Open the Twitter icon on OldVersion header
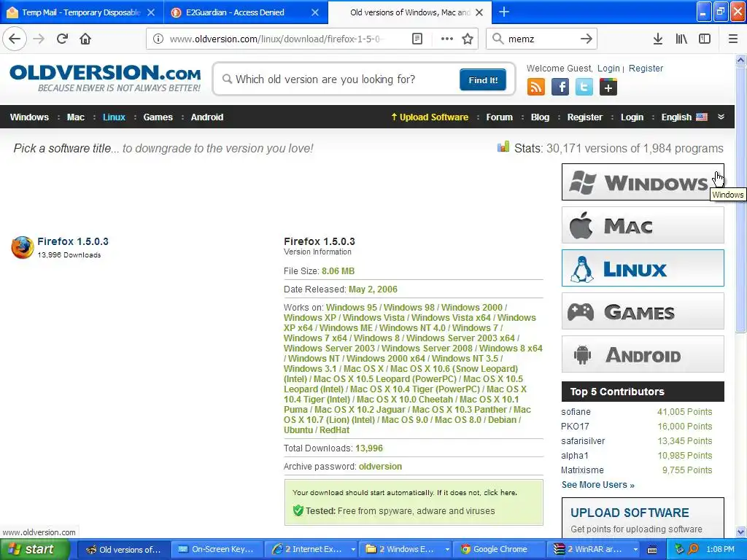 584,87
